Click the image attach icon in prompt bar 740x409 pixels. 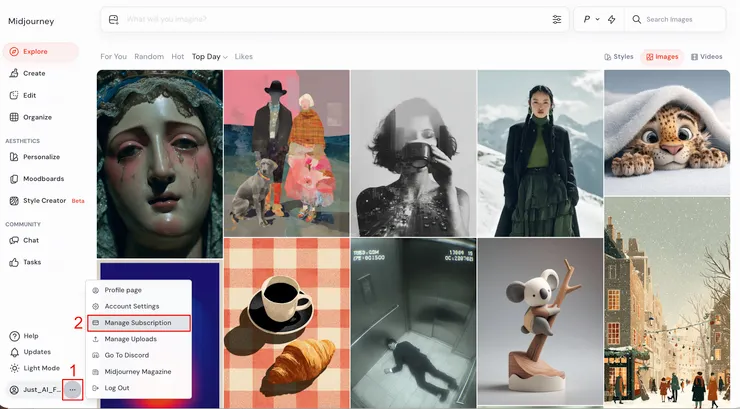point(113,19)
